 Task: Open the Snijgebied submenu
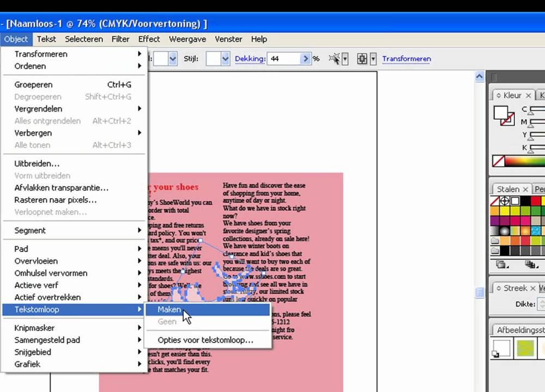[74, 352]
